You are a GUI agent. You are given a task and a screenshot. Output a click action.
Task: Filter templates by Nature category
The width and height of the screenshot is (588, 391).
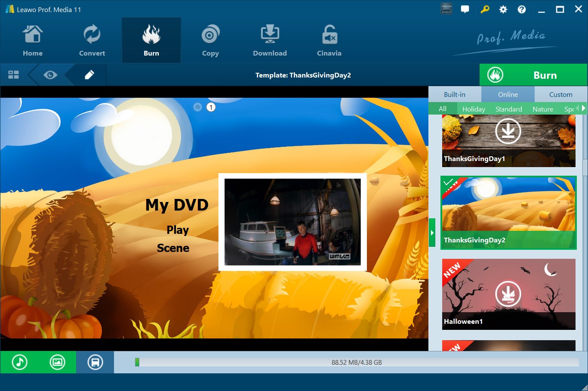tap(543, 109)
